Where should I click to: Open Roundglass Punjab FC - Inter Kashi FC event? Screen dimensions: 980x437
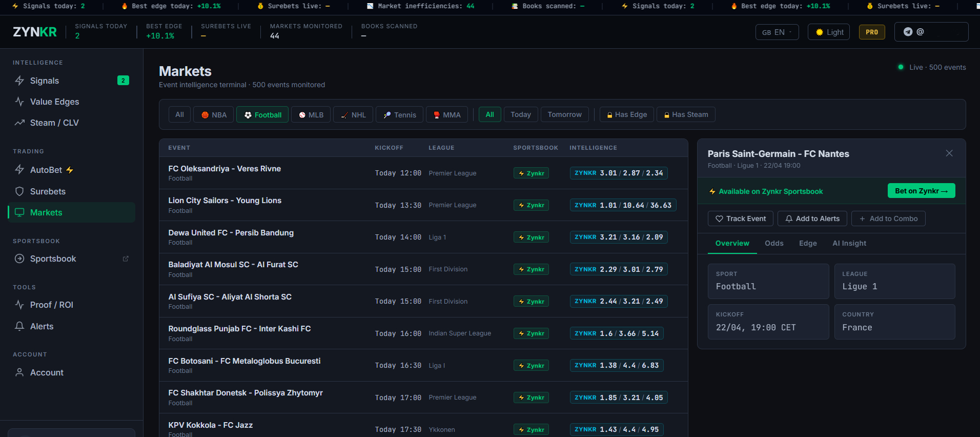pos(423,333)
